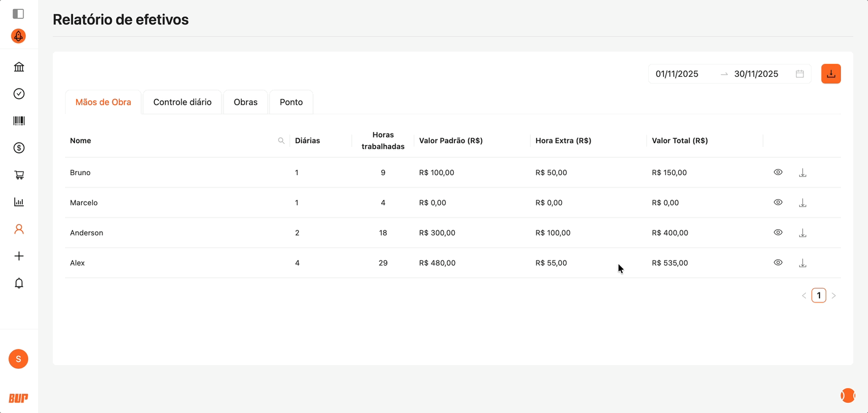The image size is (868, 413).
Task: View Anderson's details via eye icon
Action: point(778,232)
